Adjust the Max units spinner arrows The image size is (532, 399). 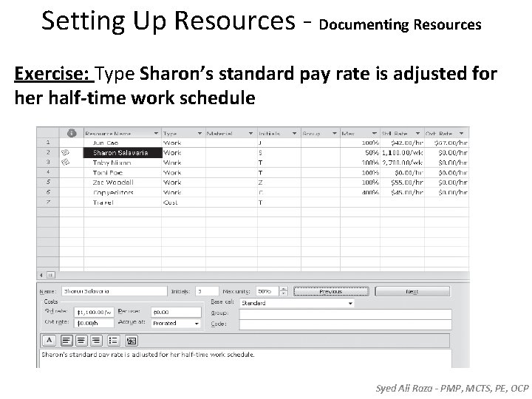284,291
